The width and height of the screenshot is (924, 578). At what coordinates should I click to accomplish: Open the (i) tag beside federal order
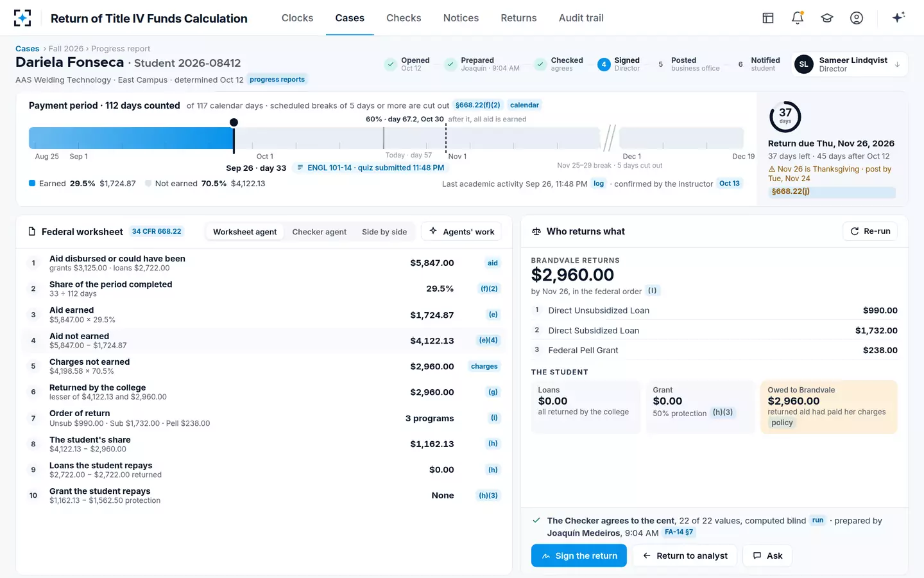(652, 291)
